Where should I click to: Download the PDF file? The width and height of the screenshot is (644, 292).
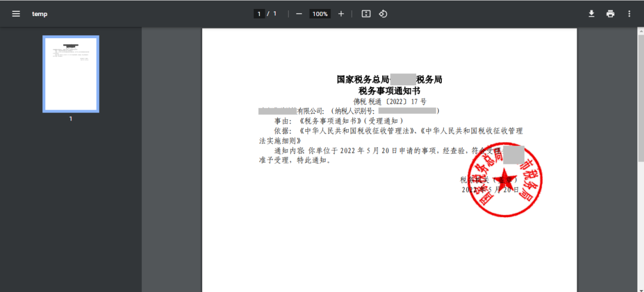(592, 14)
